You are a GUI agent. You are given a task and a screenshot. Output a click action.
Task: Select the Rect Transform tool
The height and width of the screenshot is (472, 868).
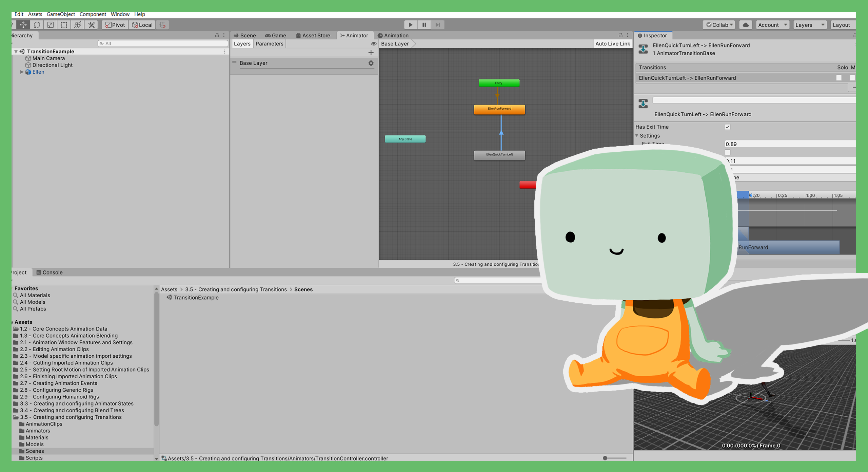(x=64, y=24)
